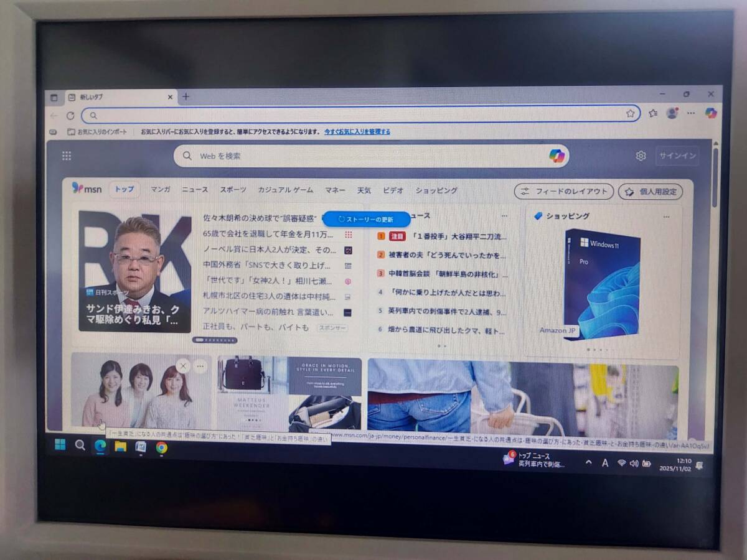Launch Chrome from the taskbar
Image resolution: width=747 pixels, height=560 pixels.
(161, 447)
